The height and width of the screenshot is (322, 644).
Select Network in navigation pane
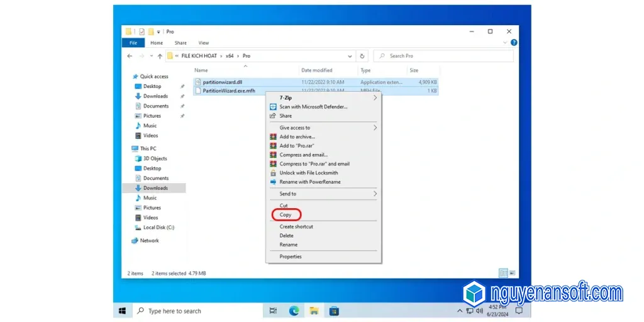(x=149, y=241)
